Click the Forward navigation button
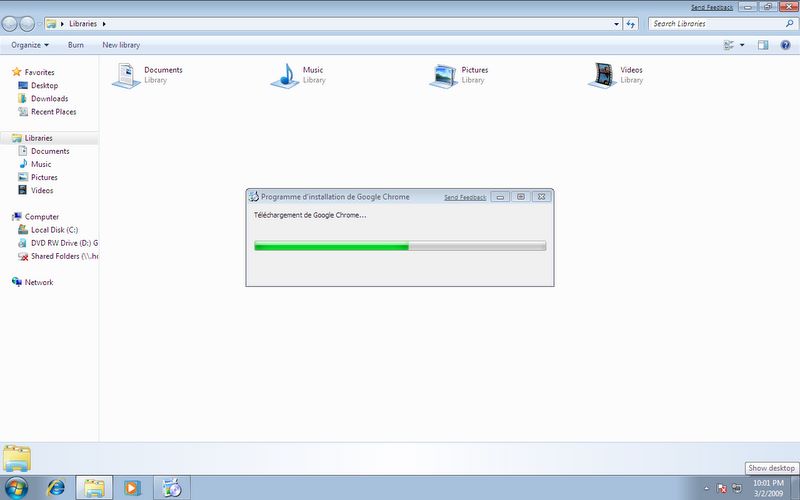Viewport: 800px width, 500px height. (27, 23)
